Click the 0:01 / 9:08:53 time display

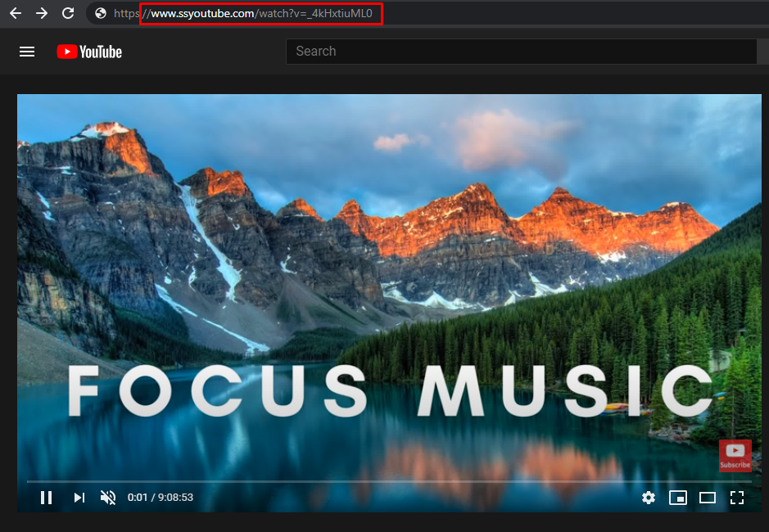161,497
